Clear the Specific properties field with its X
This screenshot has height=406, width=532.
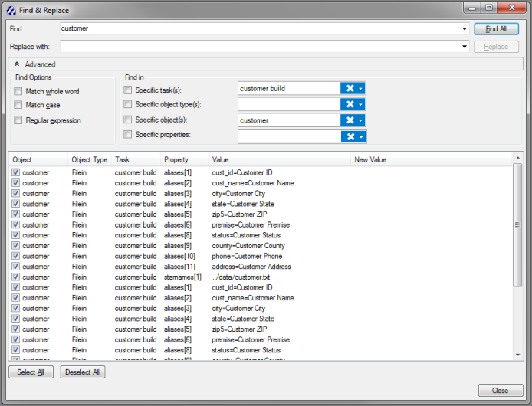pyautogui.click(x=350, y=136)
